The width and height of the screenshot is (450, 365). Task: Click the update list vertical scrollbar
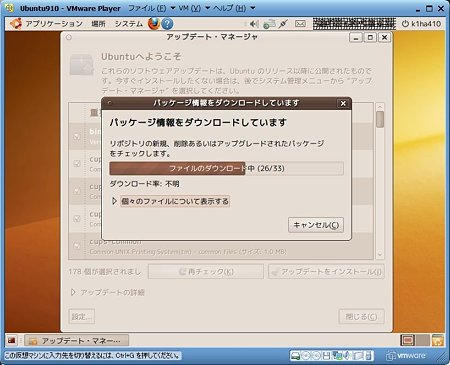380,181
